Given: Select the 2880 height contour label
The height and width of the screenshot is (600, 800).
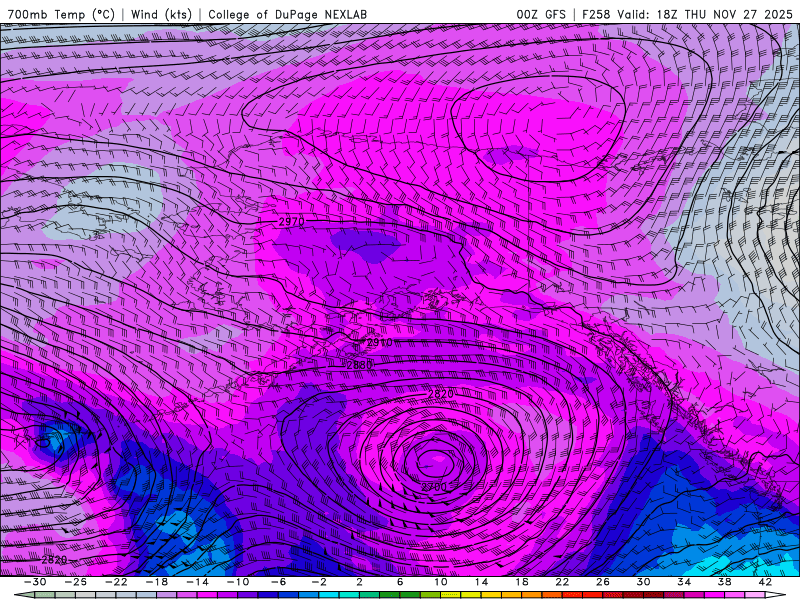Looking at the screenshot, I should [x=359, y=365].
